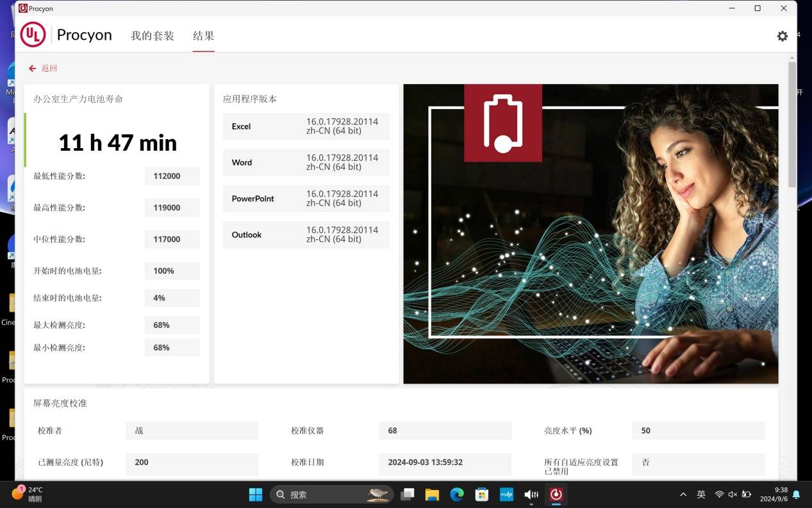
Task: Click the weather widget showing 24°C
Action: pos(28,494)
